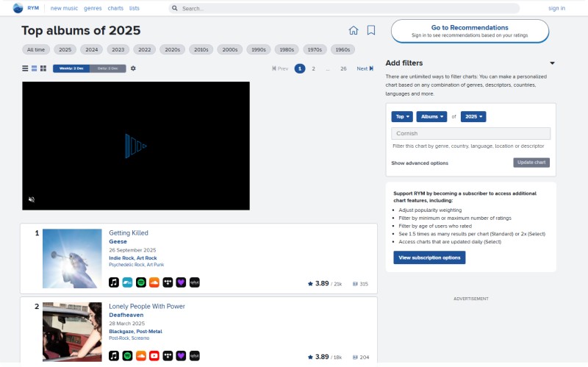Unmute the video player
This screenshot has width=588, height=367.
point(32,199)
